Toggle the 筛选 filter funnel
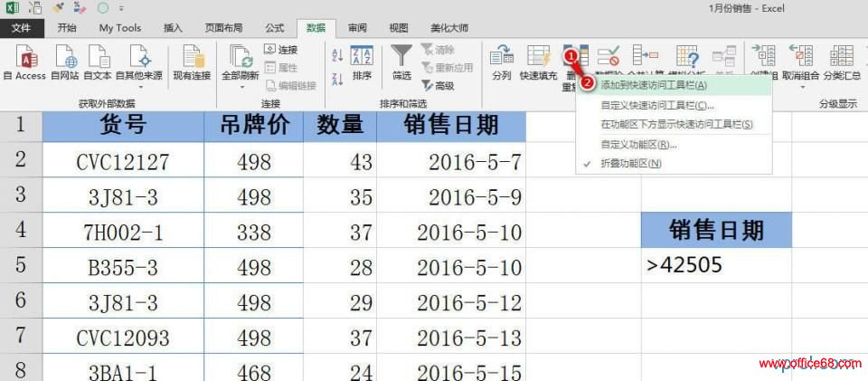Viewport: 868px width, 381px height. click(401, 63)
